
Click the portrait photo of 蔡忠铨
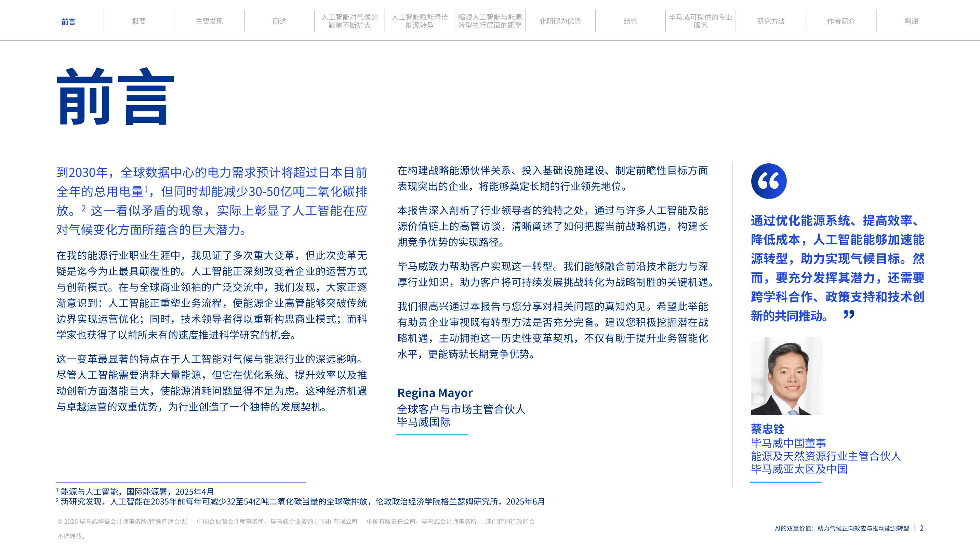point(787,376)
